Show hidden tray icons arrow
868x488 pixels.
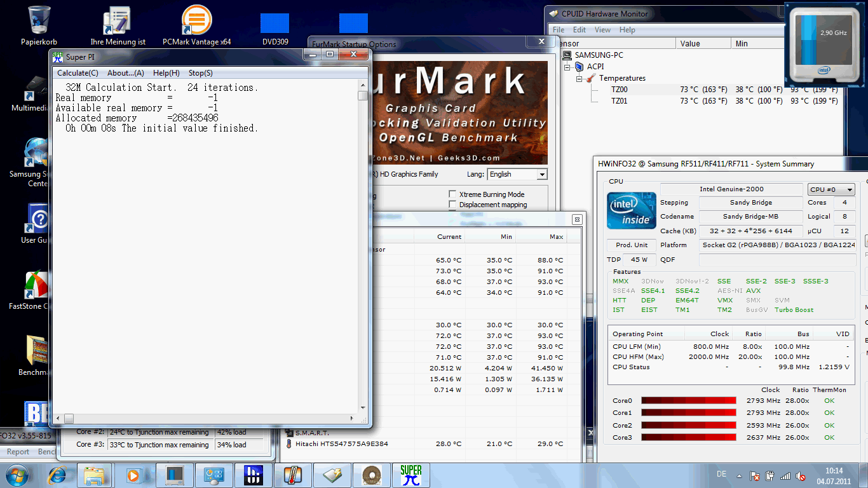pos(740,476)
